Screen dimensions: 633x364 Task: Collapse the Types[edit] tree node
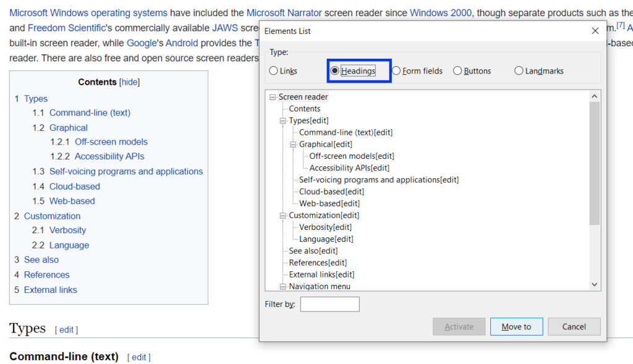283,121
